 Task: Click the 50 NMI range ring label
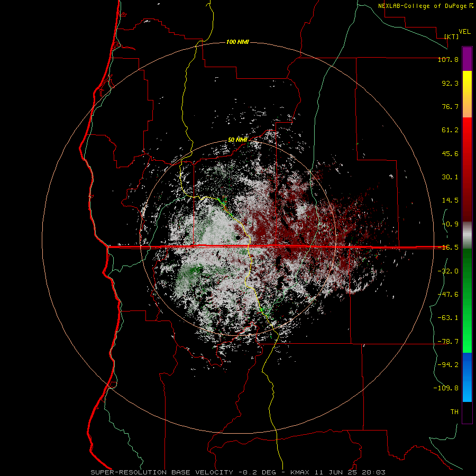click(237, 140)
